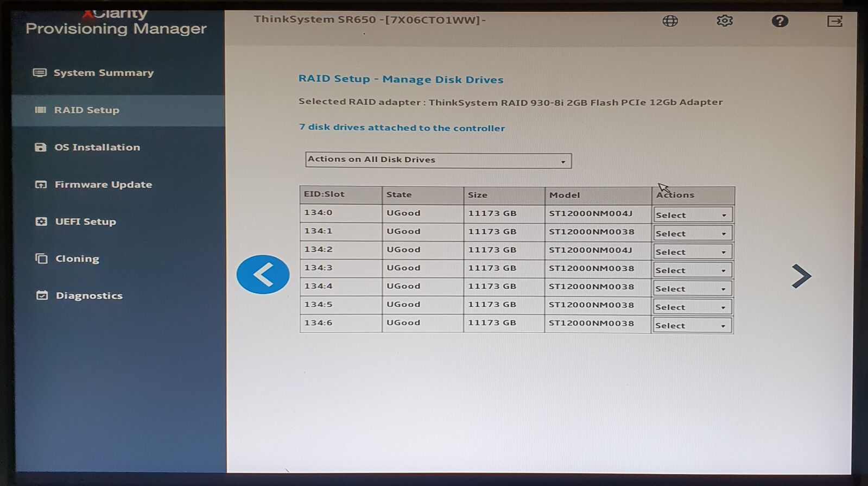Click the Diagnostics sidebar icon
The image size is (868, 486).
[x=42, y=295]
